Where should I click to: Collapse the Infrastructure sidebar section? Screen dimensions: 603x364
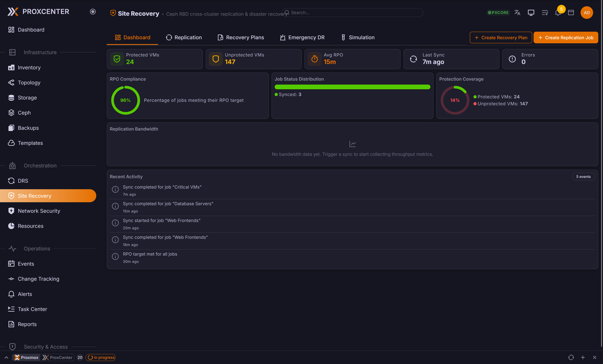40,52
